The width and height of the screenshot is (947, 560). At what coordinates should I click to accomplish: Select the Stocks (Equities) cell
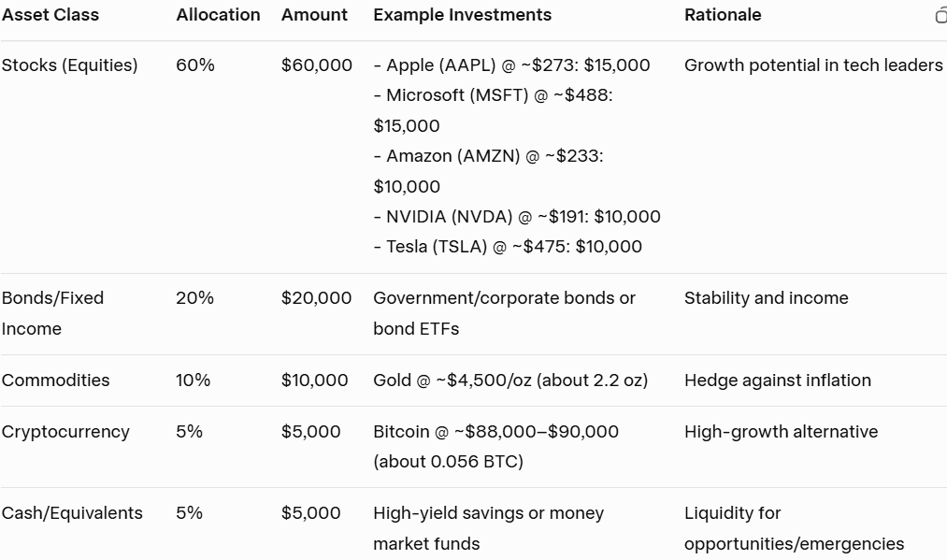pyautogui.click(x=70, y=65)
